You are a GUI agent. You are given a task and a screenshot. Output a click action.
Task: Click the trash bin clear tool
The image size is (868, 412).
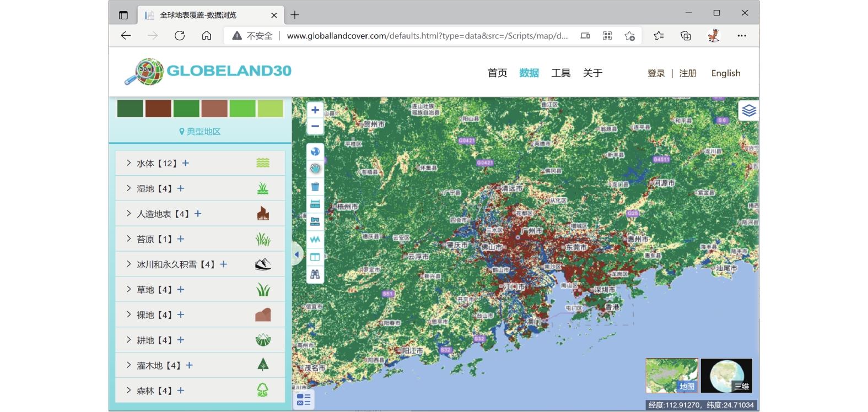click(x=315, y=187)
